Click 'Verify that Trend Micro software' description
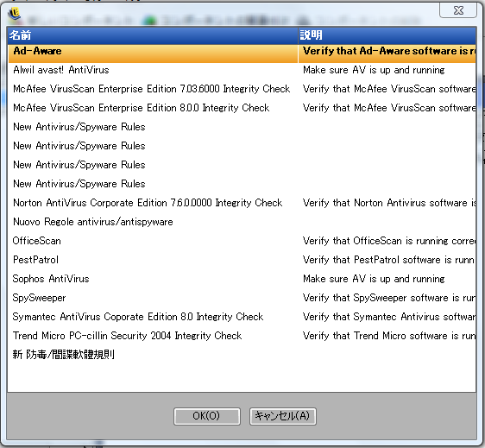This screenshot has width=485, height=448. click(x=387, y=336)
